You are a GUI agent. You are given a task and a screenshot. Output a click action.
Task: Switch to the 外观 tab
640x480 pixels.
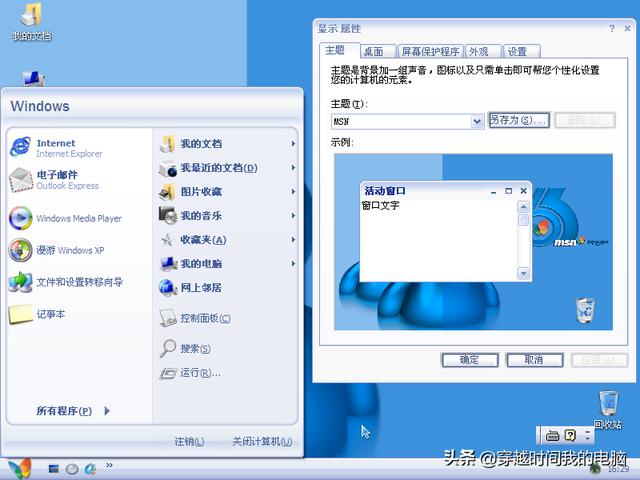(x=483, y=51)
